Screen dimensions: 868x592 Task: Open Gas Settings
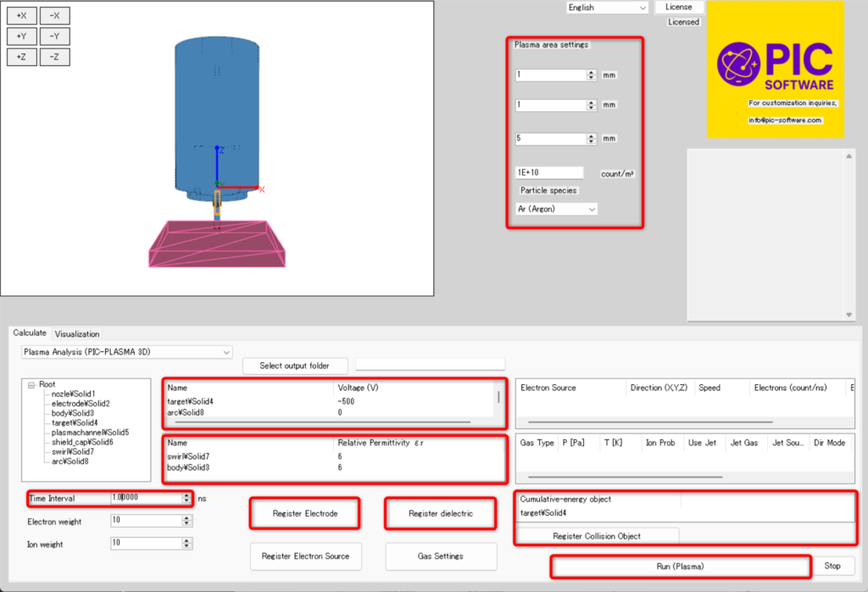[440, 556]
